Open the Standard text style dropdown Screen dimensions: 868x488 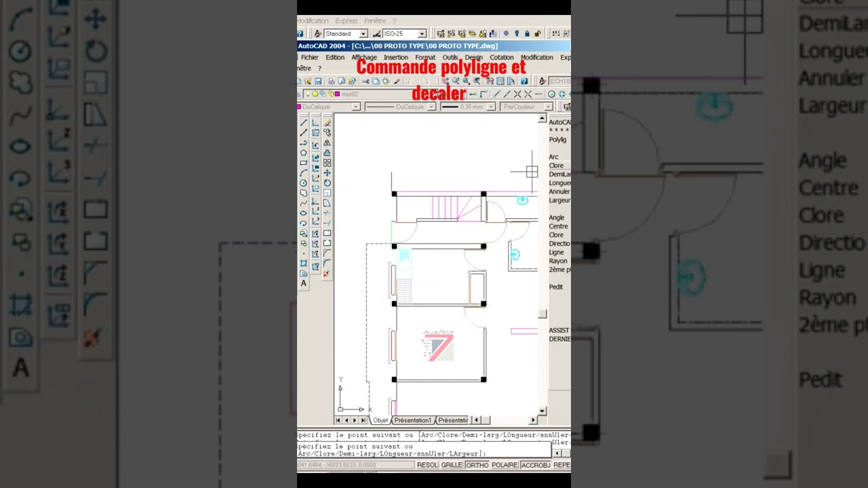point(346,33)
